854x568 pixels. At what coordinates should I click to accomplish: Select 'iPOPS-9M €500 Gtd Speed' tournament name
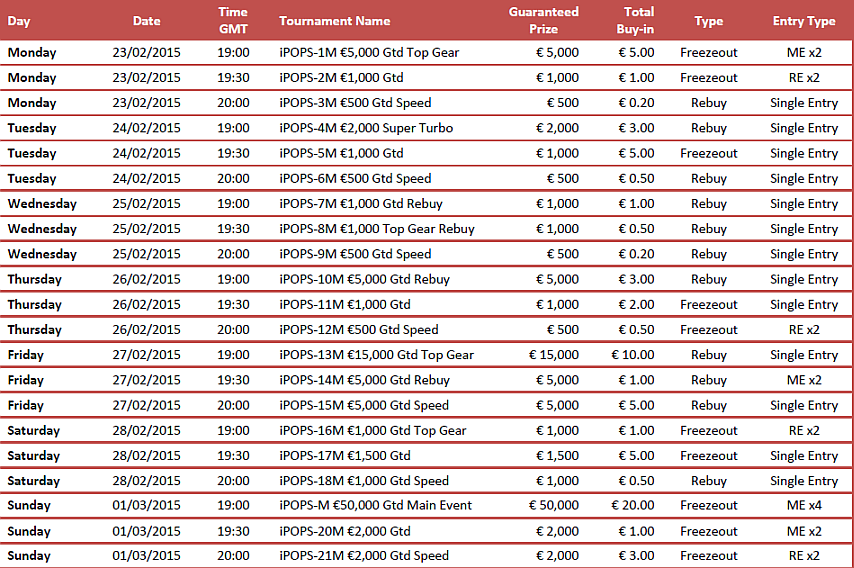355,254
